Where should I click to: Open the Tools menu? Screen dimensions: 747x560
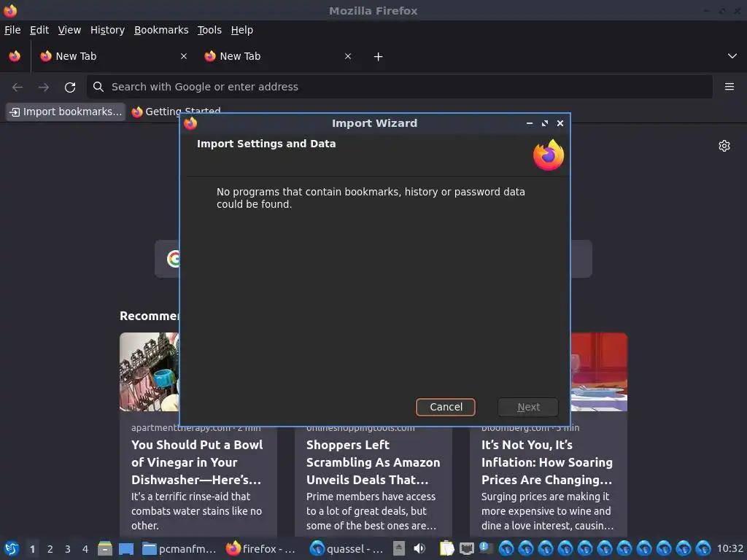click(x=209, y=30)
